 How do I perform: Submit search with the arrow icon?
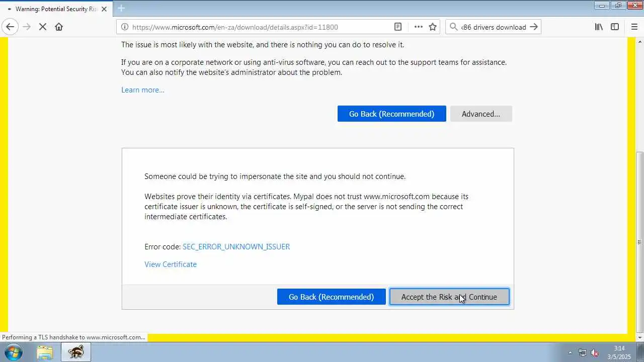534,27
